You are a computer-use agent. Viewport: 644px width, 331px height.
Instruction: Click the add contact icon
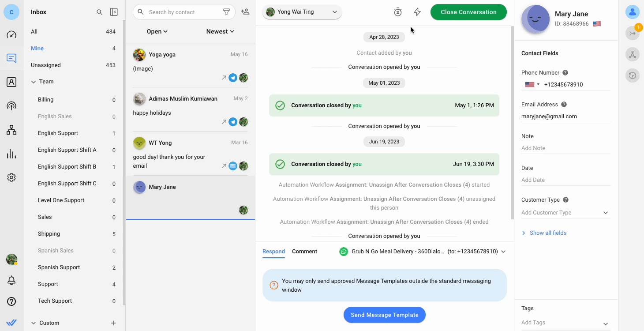(245, 12)
